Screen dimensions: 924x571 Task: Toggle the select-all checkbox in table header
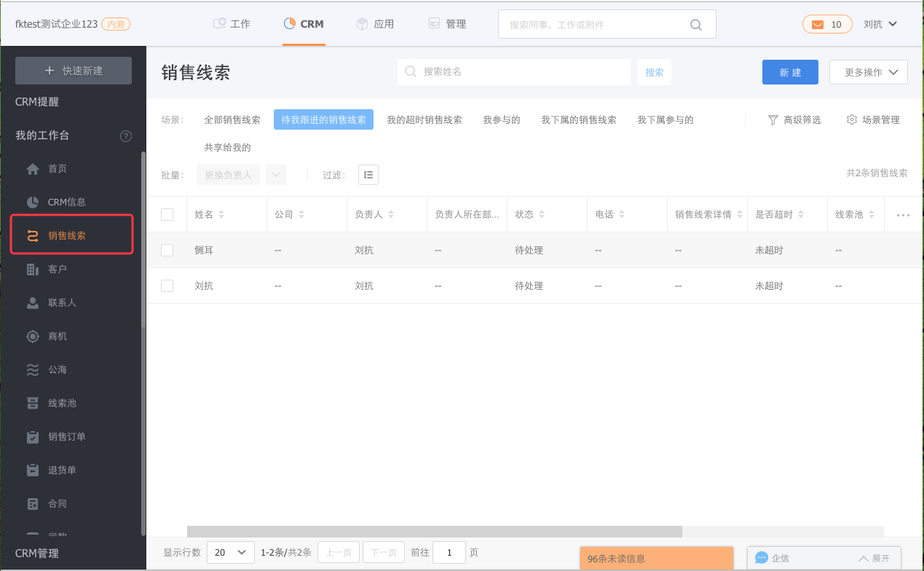point(167,214)
